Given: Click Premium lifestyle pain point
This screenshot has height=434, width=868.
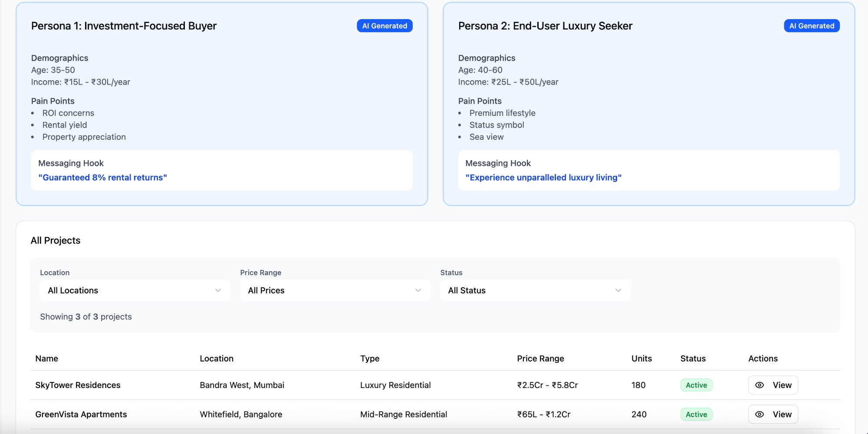Looking at the screenshot, I should [x=502, y=113].
